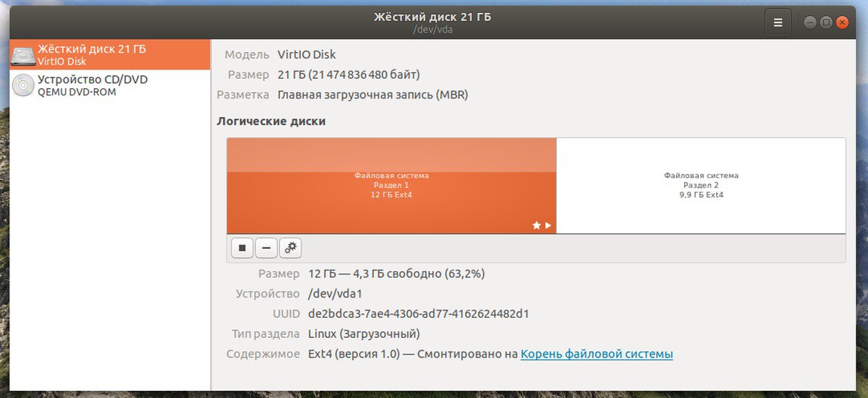Image resolution: width=868 pixels, height=398 pixels.
Task: Click partition type 'Linux (Загрузочный)'
Action: (364, 334)
